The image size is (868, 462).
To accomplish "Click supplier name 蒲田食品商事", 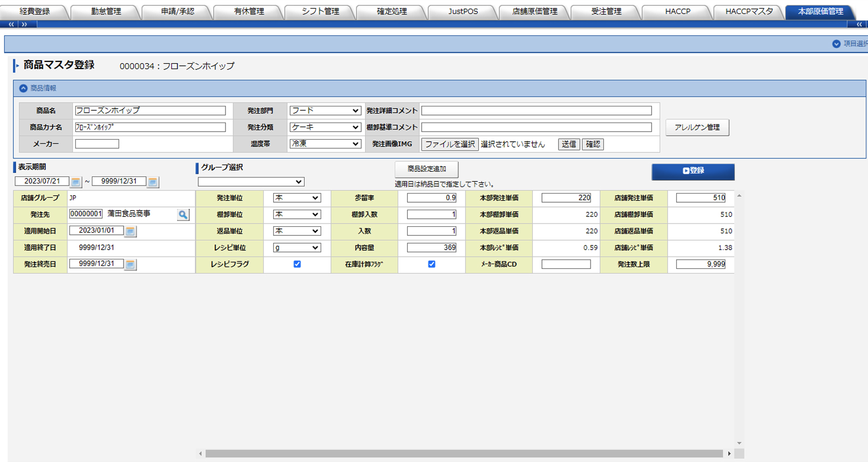I will click(129, 214).
